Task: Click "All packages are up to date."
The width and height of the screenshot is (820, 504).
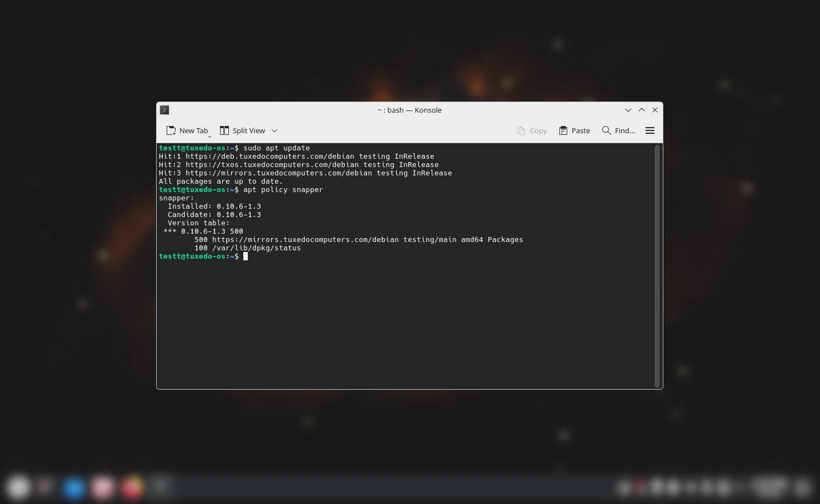Action: coord(221,182)
